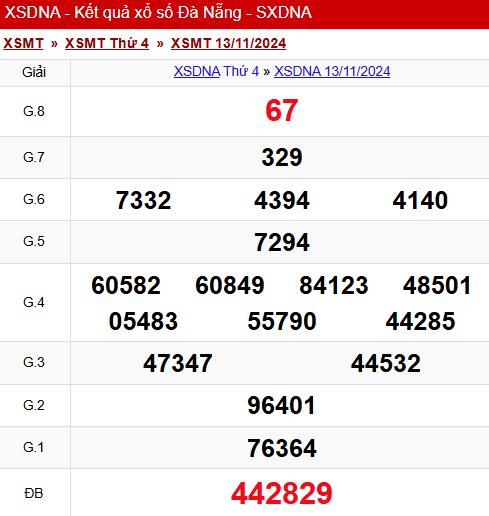Follow the XSDNA Thứ 4 link
The width and height of the screenshot is (489, 516).
click(216, 71)
